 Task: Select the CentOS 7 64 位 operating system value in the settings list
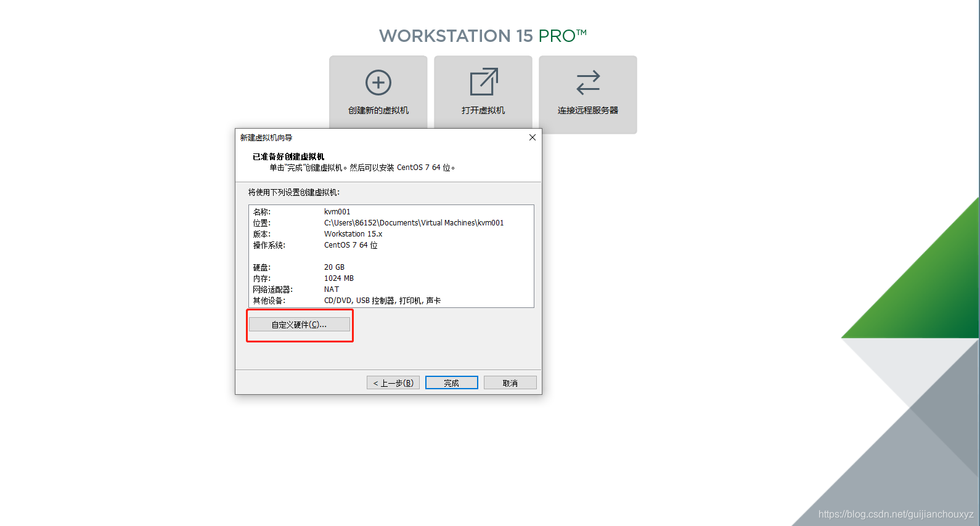click(x=351, y=245)
